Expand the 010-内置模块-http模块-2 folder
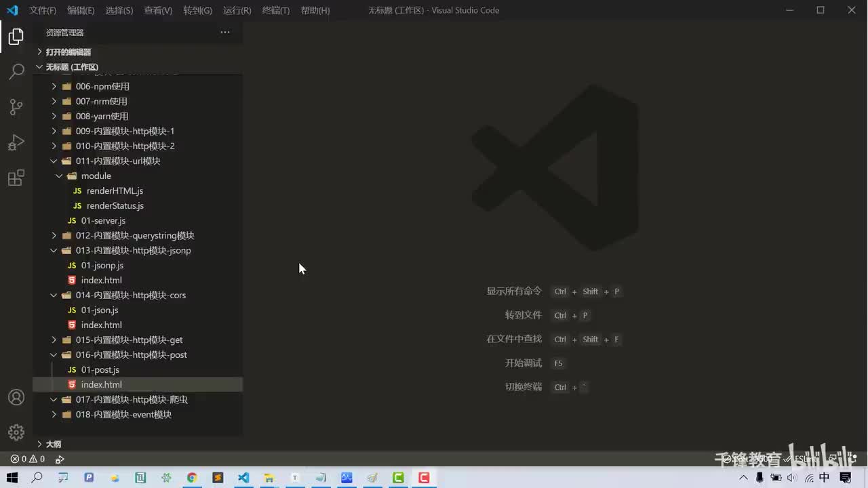 [138, 146]
